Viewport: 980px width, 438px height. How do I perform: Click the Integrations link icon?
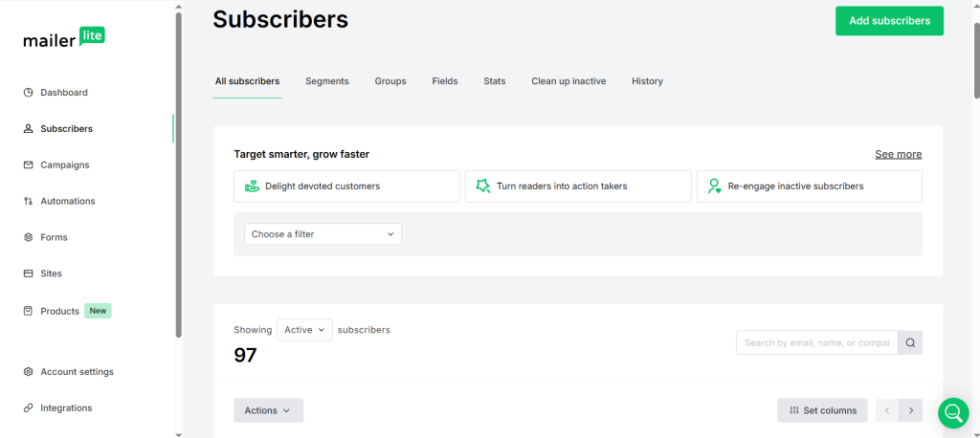[x=29, y=408]
